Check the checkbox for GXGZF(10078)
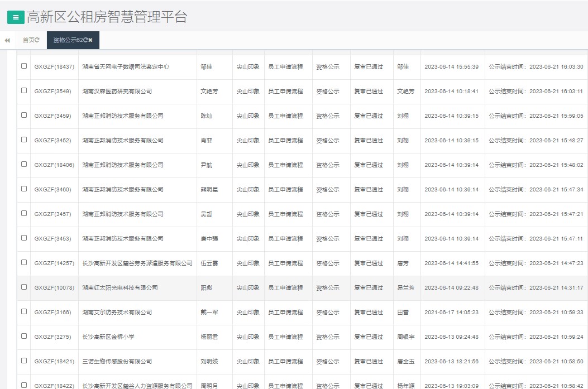This screenshot has width=588, height=389. 23,287
